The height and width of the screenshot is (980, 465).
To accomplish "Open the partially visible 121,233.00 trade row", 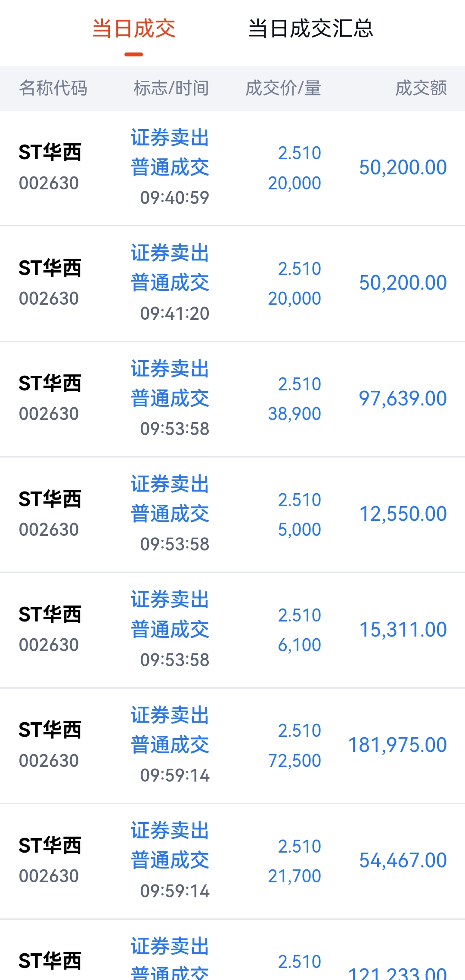I will pyautogui.click(x=232, y=950).
